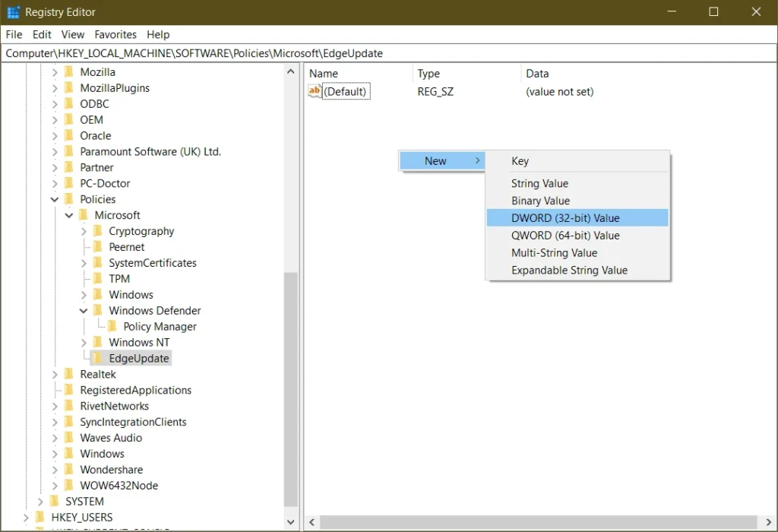Select the Windows key under Microsoft policies

click(x=131, y=294)
